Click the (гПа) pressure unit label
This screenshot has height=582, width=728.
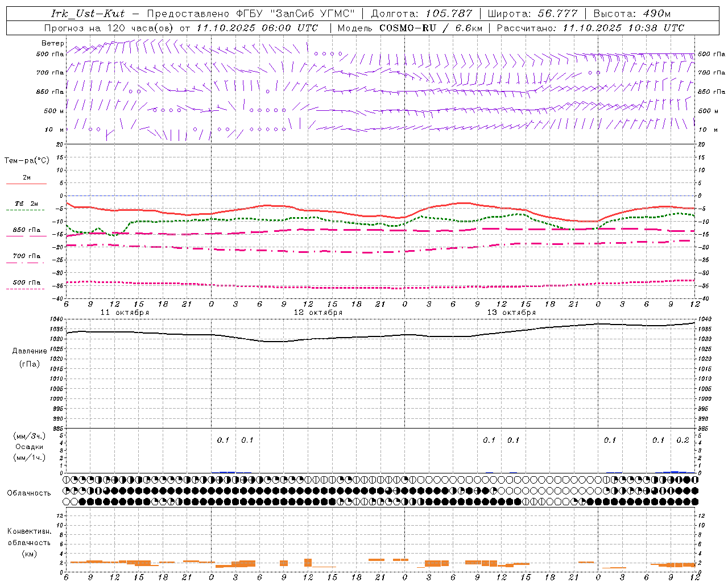coord(30,364)
